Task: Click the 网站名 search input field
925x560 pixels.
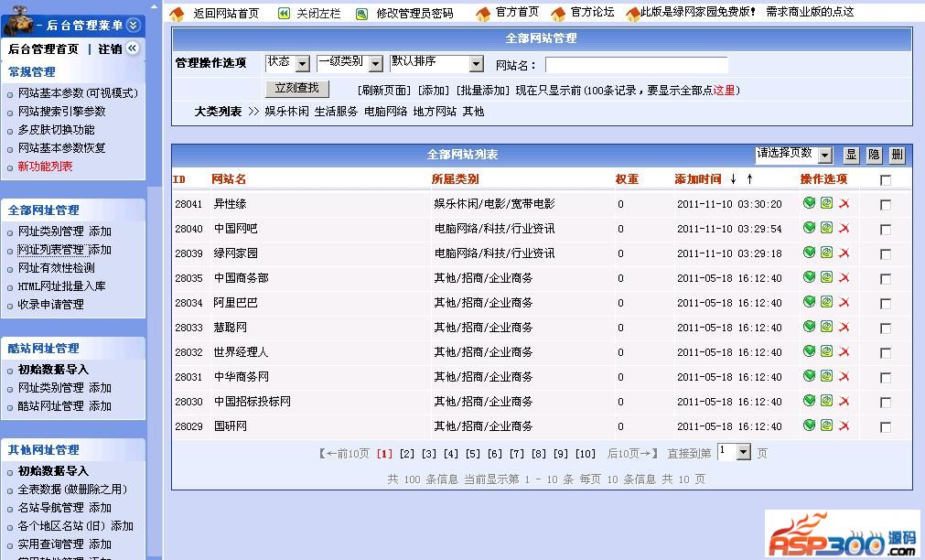Action: [x=636, y=65]
